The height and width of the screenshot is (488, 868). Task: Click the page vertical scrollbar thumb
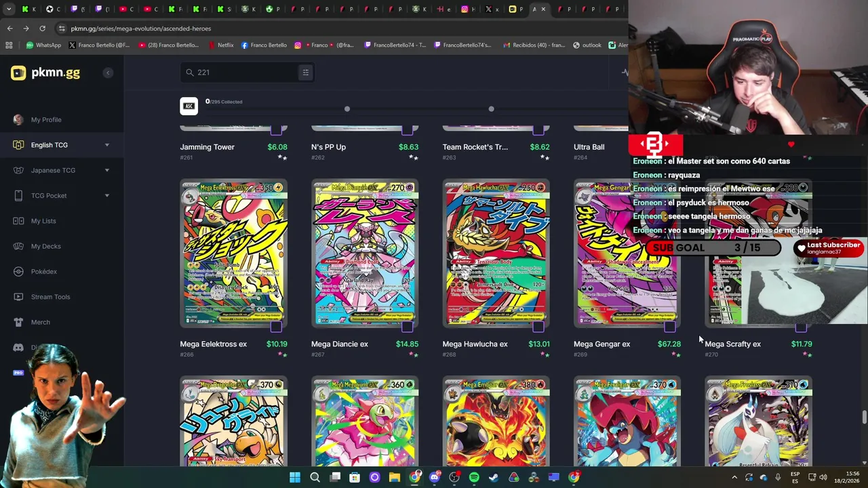[x=864, y=417]
